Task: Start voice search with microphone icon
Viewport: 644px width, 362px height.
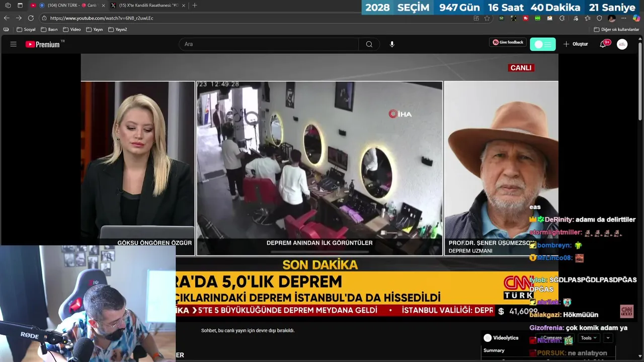Action: coord(392,44)
